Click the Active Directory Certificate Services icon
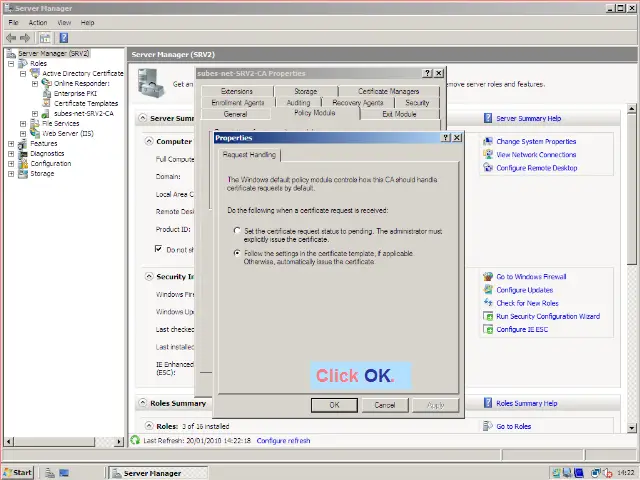The width and height of the screenshot is (640, 480). [35, 73]
